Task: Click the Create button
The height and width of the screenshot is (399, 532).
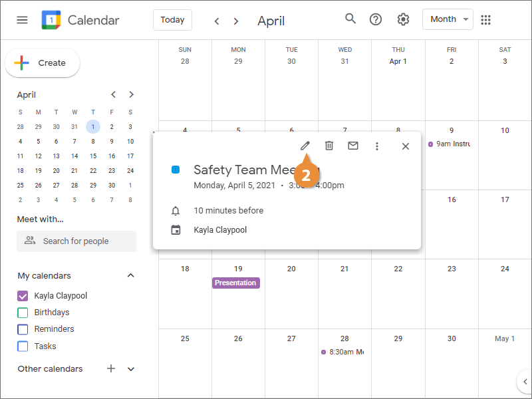Action: 43,63
